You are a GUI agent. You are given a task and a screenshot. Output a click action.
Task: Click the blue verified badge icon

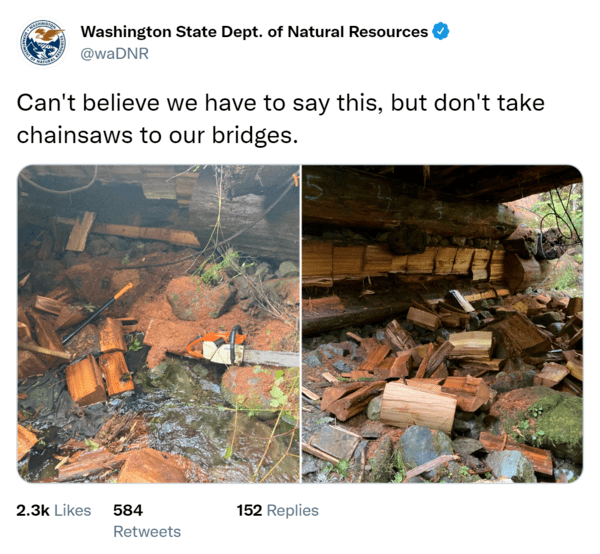point(440,31)
